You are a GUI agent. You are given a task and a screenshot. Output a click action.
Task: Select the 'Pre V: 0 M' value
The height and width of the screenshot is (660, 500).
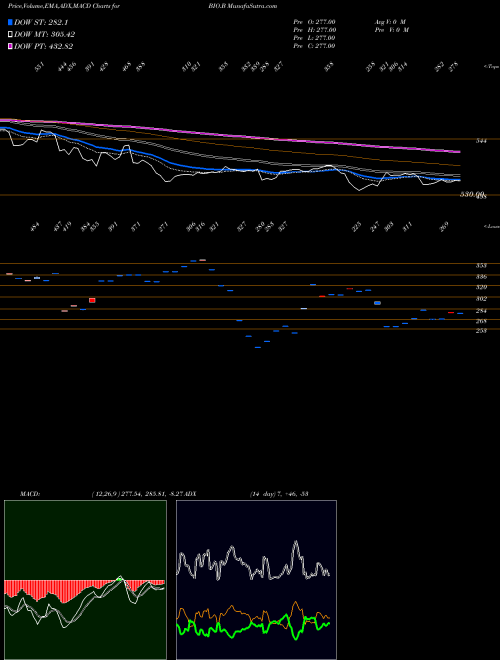click(393, 30)
